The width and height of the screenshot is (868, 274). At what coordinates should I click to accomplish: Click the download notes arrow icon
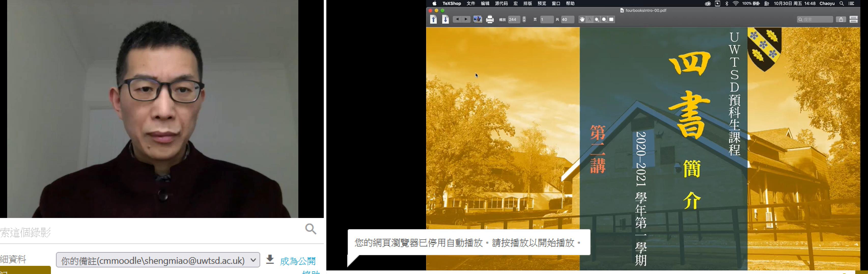270,259
